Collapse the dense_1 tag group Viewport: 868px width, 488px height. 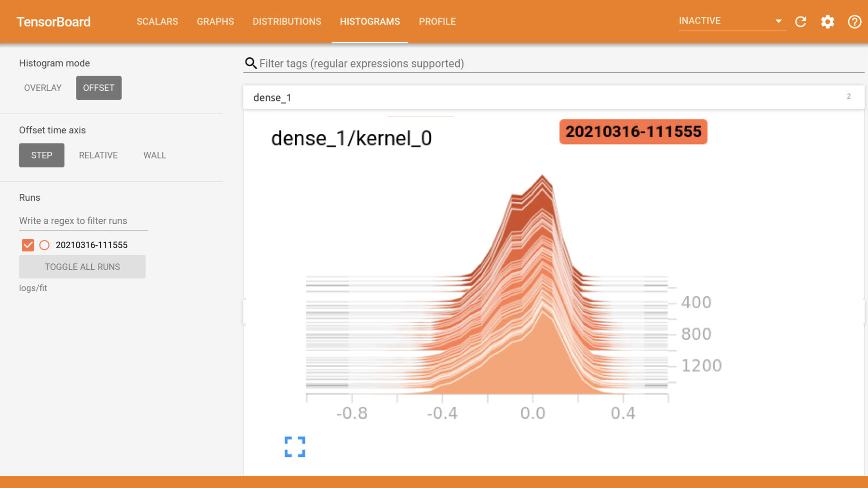[553, 98]
